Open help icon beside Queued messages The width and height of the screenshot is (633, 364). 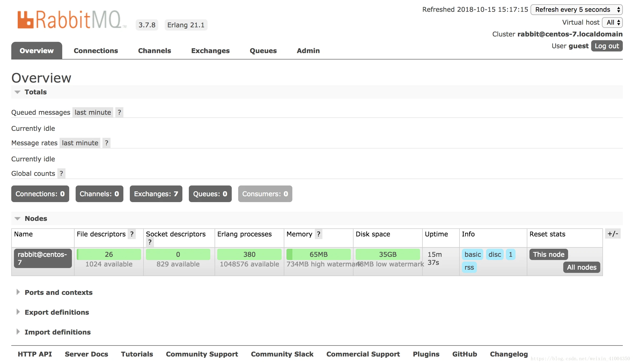[x=119, y=112]
